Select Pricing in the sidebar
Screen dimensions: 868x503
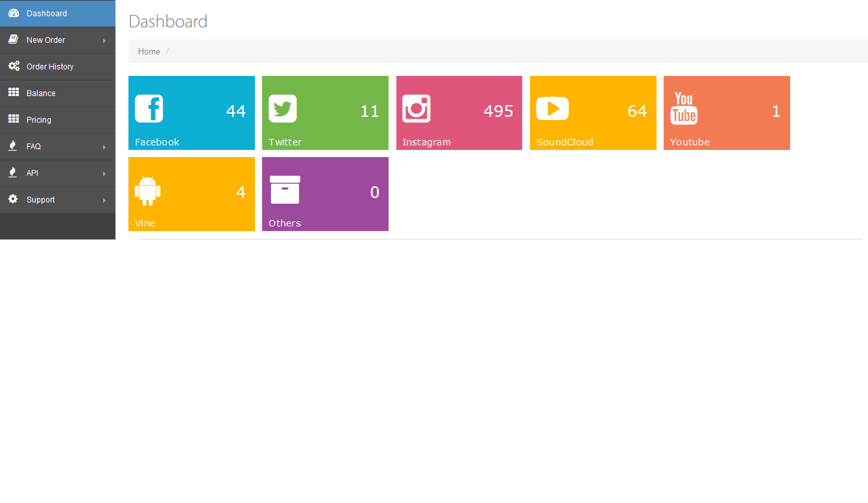tap(58, 120)
